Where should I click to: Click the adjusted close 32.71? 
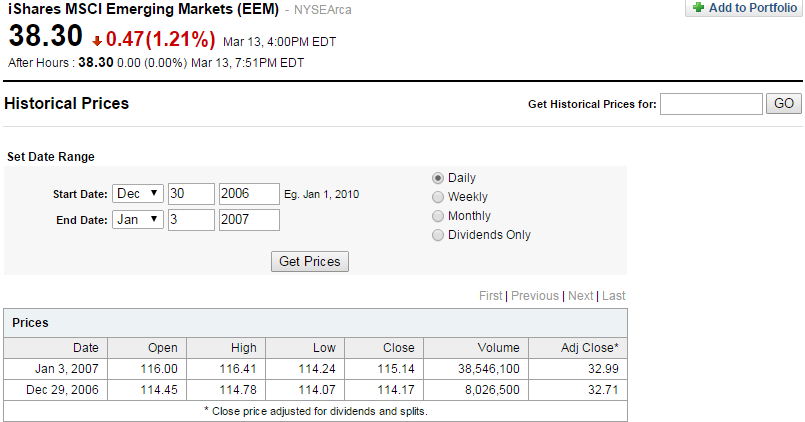(603, 390)
